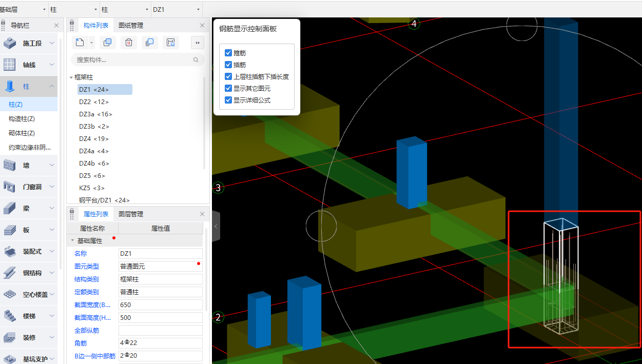This screenshot has width=642, height=364.
Task: Select KZ5 <3> in the component list
Action: tap(92, 188)
